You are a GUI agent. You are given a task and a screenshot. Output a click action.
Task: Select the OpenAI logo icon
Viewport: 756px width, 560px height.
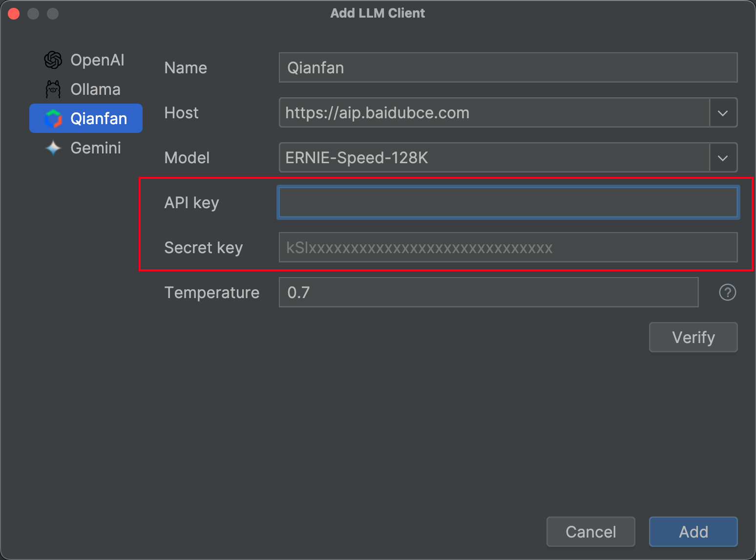(x=53, y=60)
